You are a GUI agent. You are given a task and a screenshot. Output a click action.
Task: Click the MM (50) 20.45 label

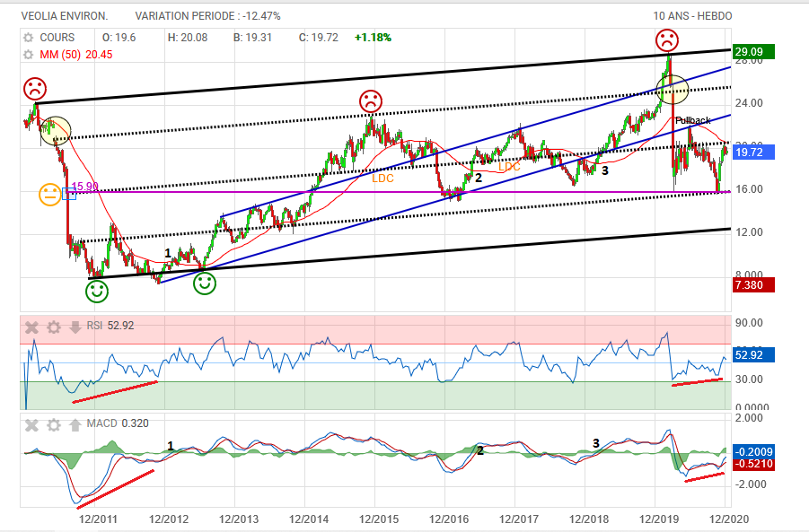(76, 55)
